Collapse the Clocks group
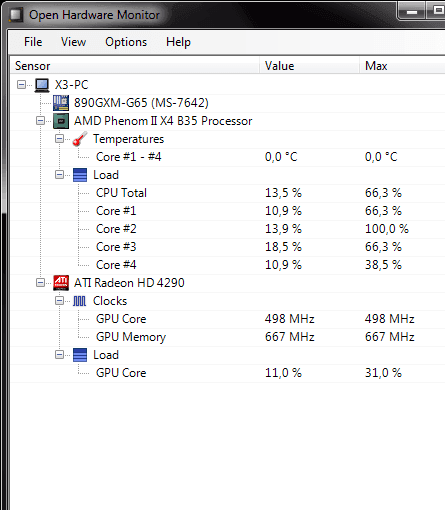Screen dimensions: 445x510 coord(59,301)
